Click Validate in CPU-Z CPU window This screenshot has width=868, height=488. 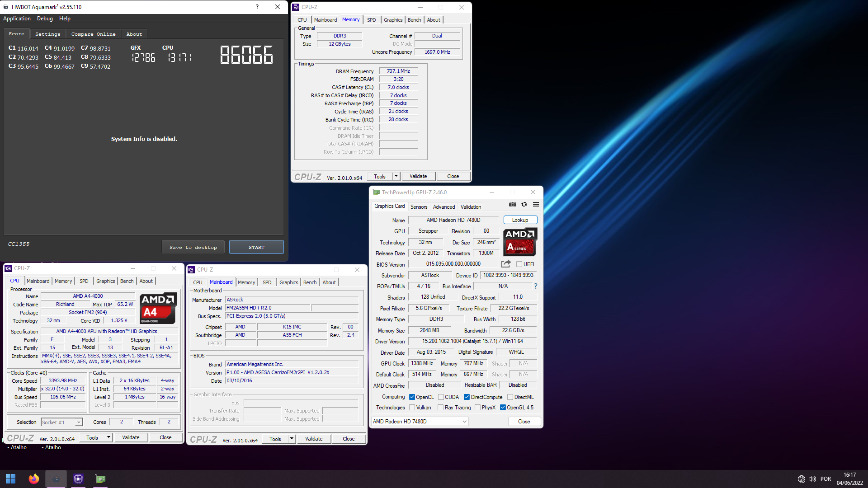(131, 437)
